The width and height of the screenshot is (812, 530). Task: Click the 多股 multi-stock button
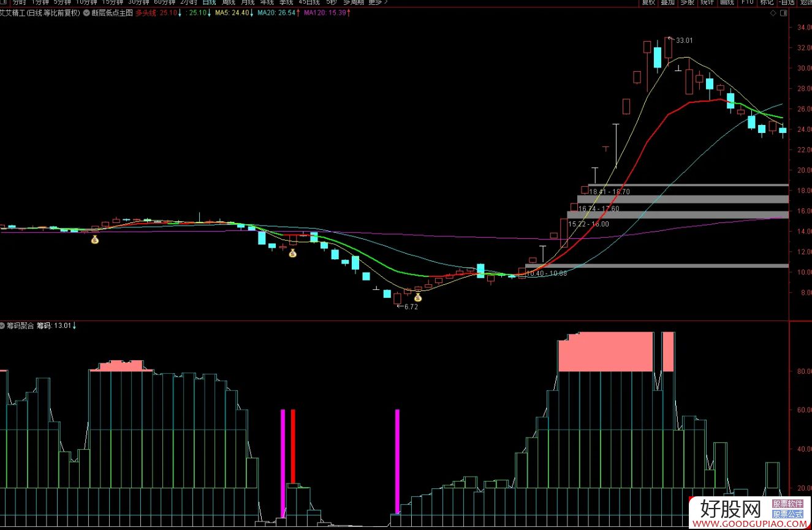tap(687, 2)
